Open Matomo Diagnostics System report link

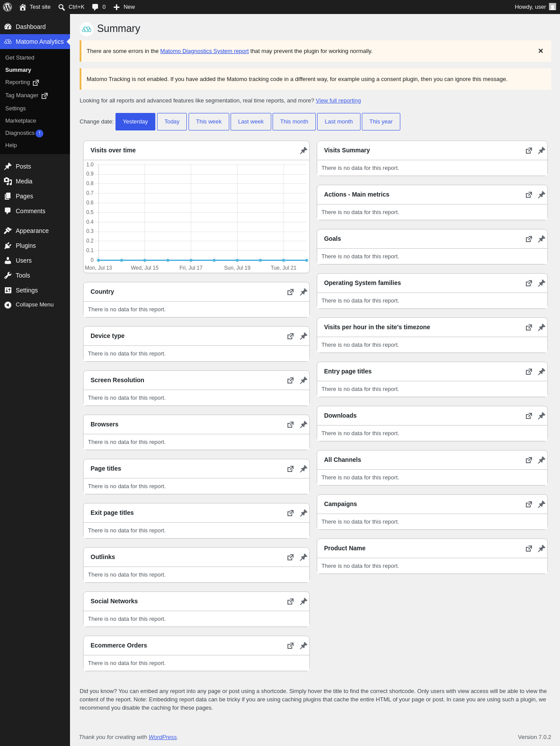pos(204,51)
